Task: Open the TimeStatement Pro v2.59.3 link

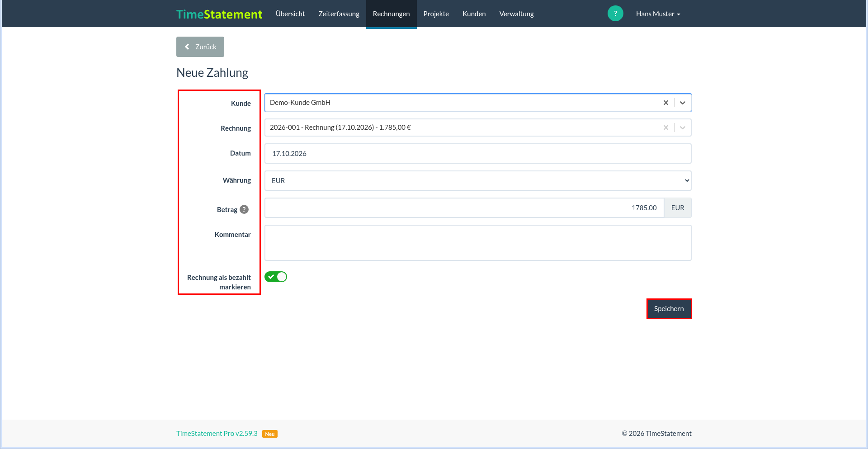Action: [x=217, y=433]
